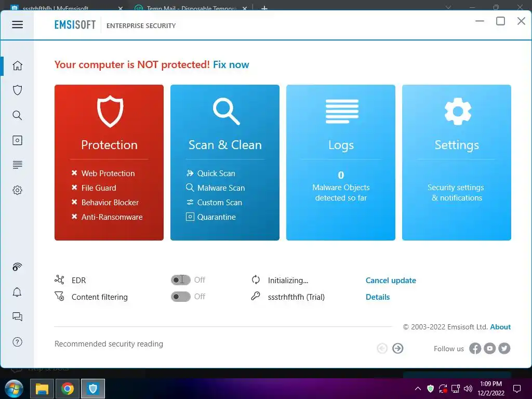This screenshot has height=399, width=532.
Task: Open new browser tab
Action: pyautogui.click(x=264, y=8)
